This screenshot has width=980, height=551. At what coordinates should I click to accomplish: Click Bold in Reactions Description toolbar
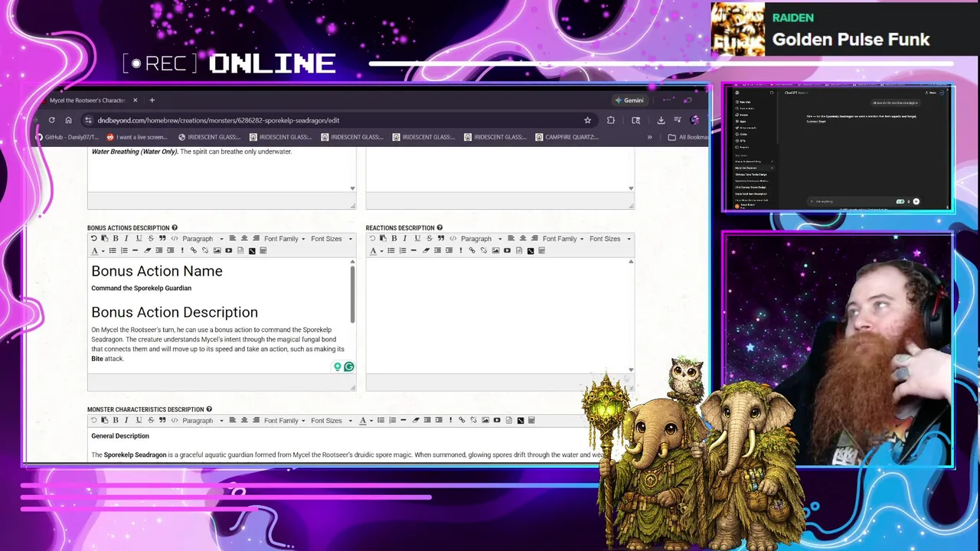pos(394,239)
